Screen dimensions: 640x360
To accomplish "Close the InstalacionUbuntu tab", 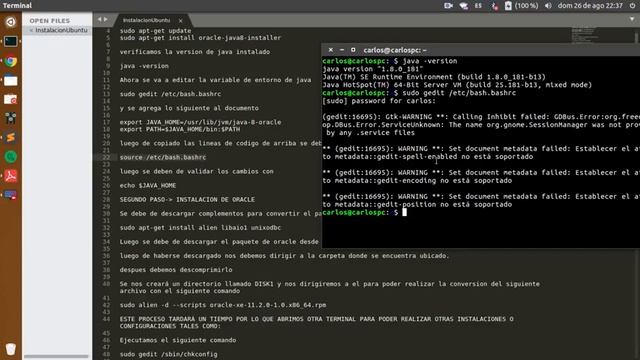I will pyautogui.click(x=180, y=20).
